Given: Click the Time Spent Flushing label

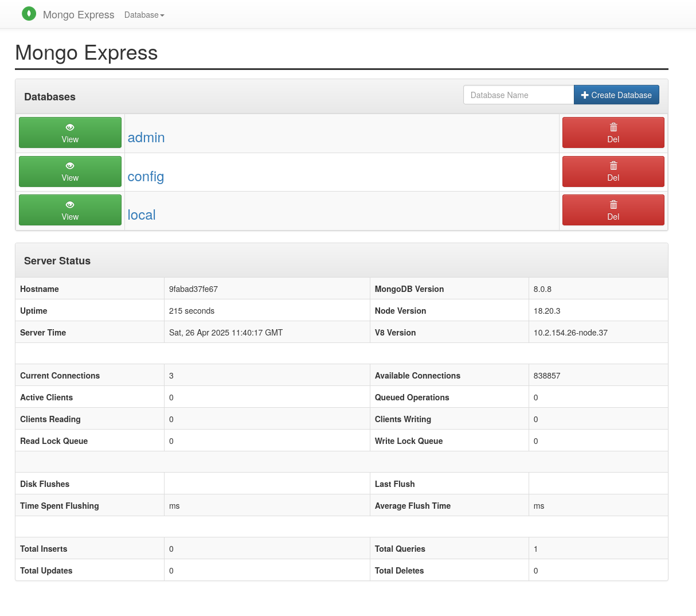Looking at the screenshot, I should [60, 506].
